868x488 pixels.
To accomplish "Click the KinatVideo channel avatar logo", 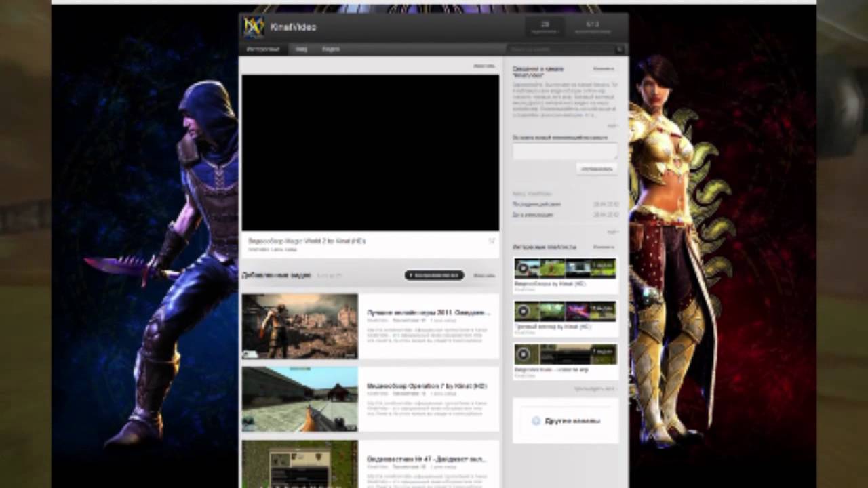I will tap(254, 27).
